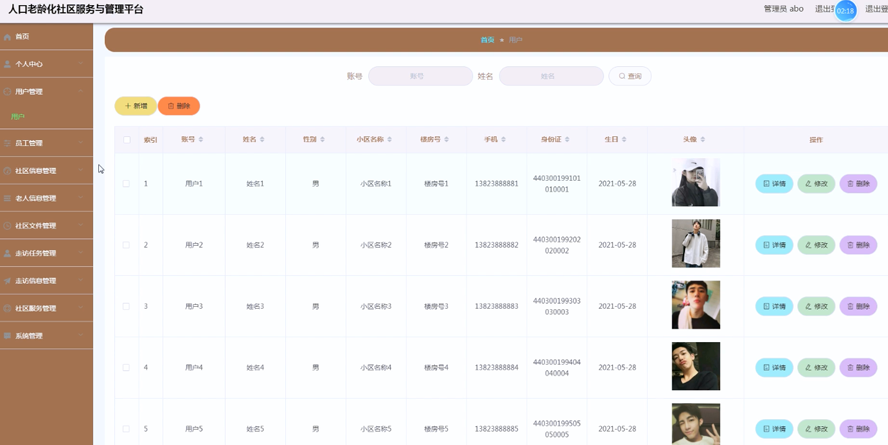888x445 pixels.
Task: Click the 走访任务管理 person icon
Action: pyautogui.click(x=7, y=254)
